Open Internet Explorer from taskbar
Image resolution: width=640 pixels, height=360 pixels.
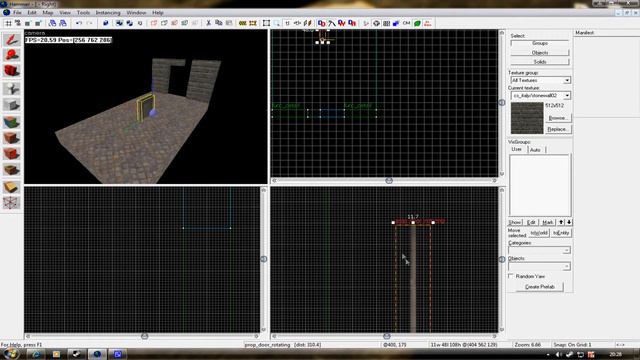pos(36,354)
